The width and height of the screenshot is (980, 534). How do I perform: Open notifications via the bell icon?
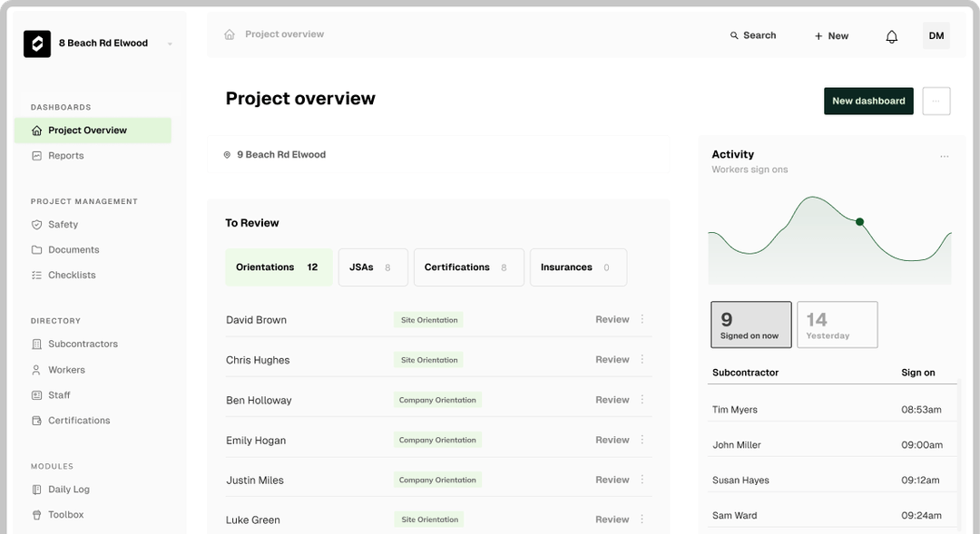(x=891, y=35)
